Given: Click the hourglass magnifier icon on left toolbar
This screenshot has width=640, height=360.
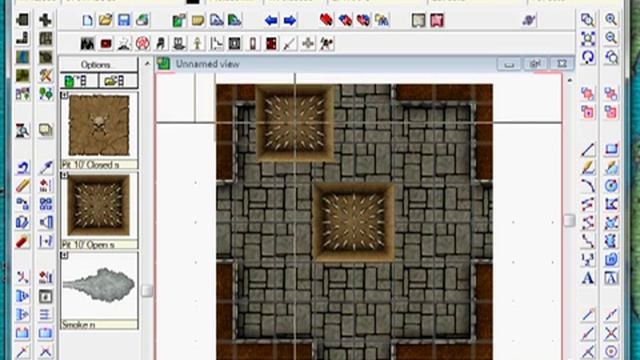Looking at the screenshot, I should pyautogui.click(x=22, y=131).
